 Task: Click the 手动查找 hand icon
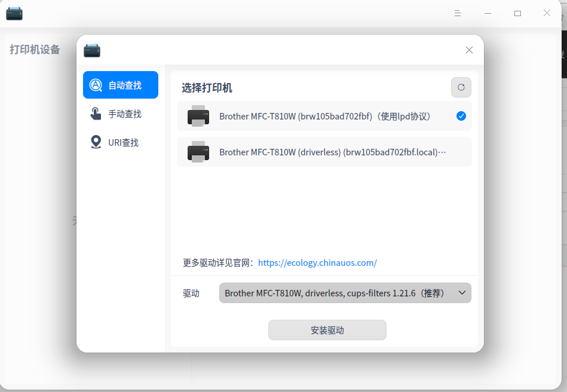pyautogui.click(x=96, y=114)
